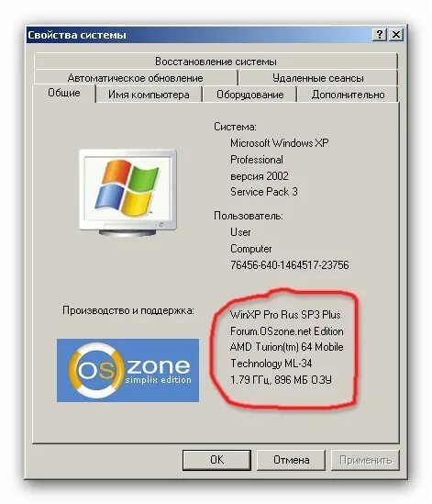Click the Windows XP logo monitor image
This screenshot has width=432, height=504.
click(127, 193)
